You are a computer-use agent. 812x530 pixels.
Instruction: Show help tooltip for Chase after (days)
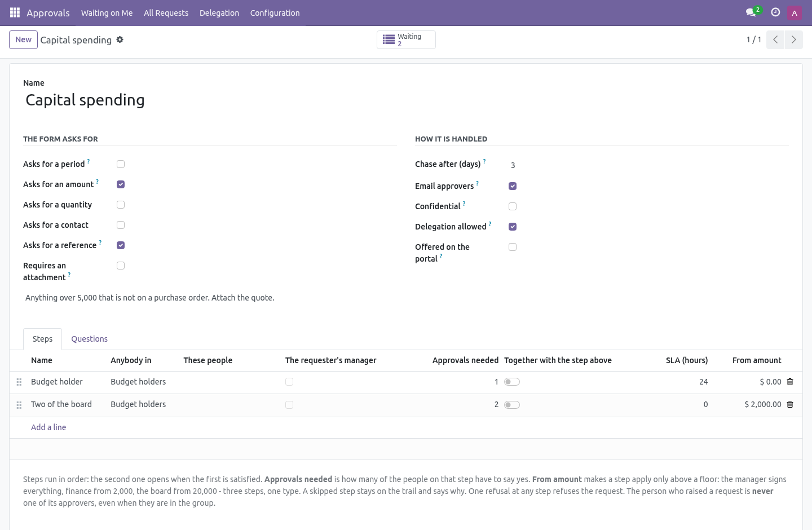tap(484, 161)
